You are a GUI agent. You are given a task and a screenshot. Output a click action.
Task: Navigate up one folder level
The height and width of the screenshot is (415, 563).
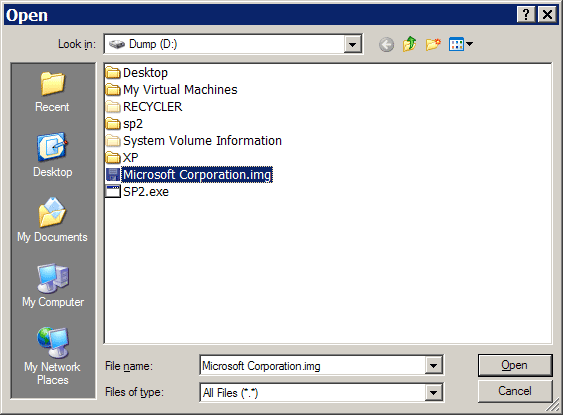[410, 45]
